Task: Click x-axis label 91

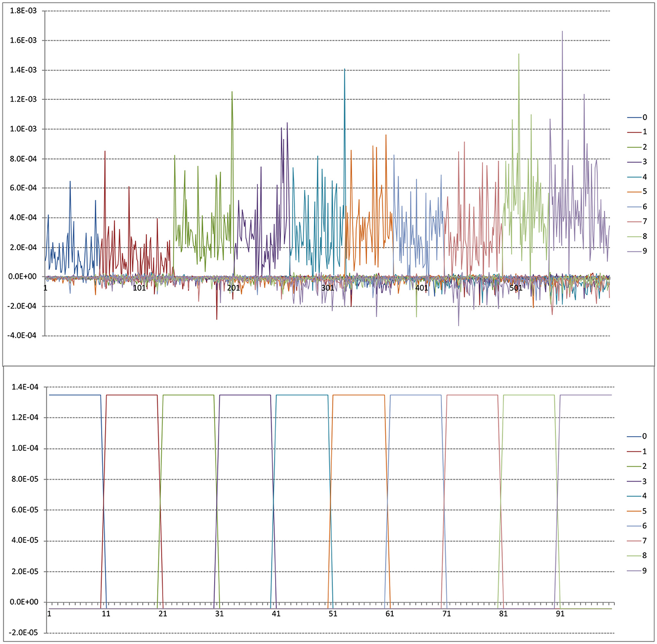Action: 560,614
